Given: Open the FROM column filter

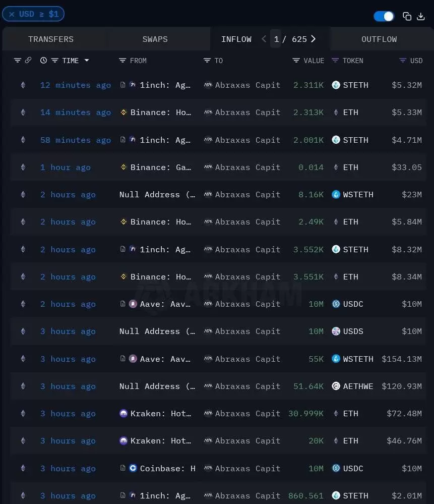Looking at the screenshot, I should click(122, 61).
